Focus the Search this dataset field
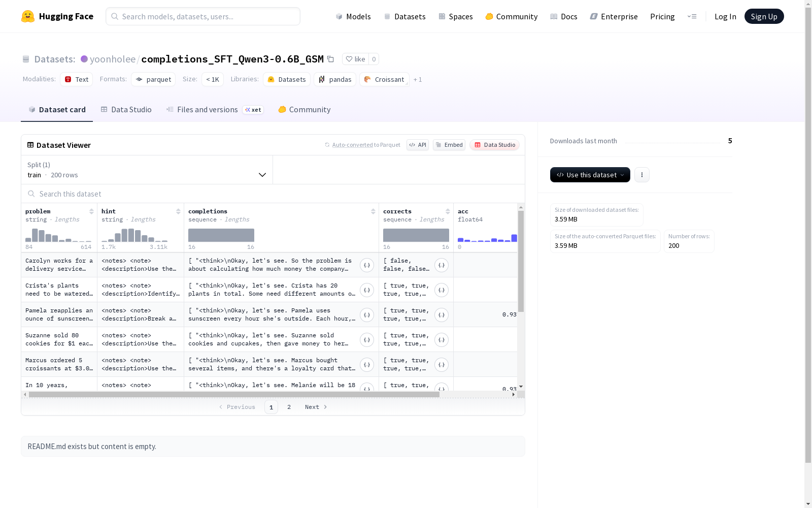This screenshot has width=812, height=508. point(273,194)
